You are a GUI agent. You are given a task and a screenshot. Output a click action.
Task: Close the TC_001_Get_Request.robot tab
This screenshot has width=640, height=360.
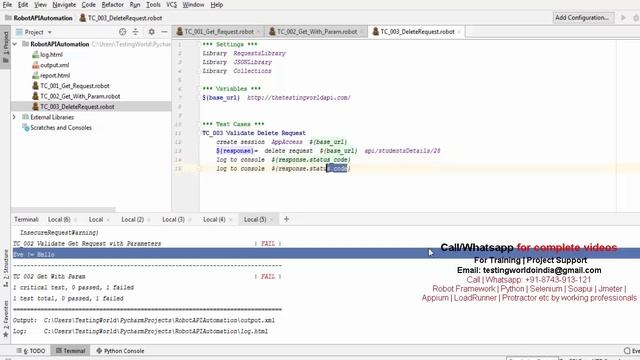pyautogui.click(x=258, y=32)
